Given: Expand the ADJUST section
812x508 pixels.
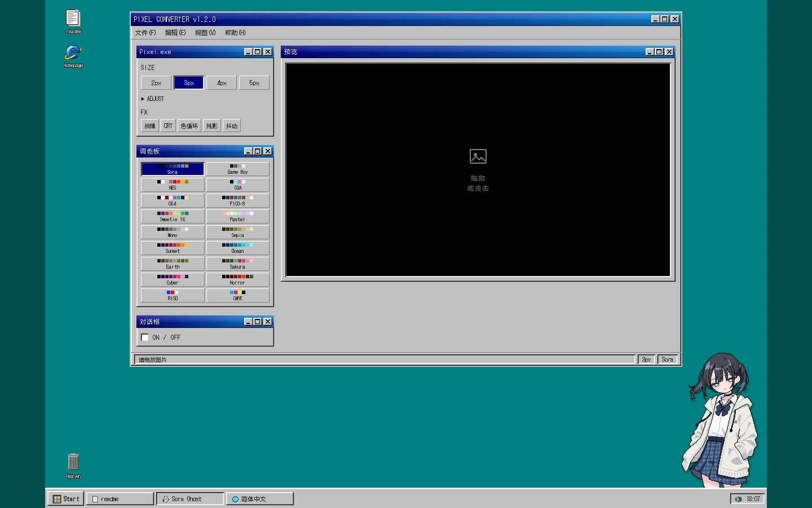Looking at the screenshot, I should pos(152,99).
